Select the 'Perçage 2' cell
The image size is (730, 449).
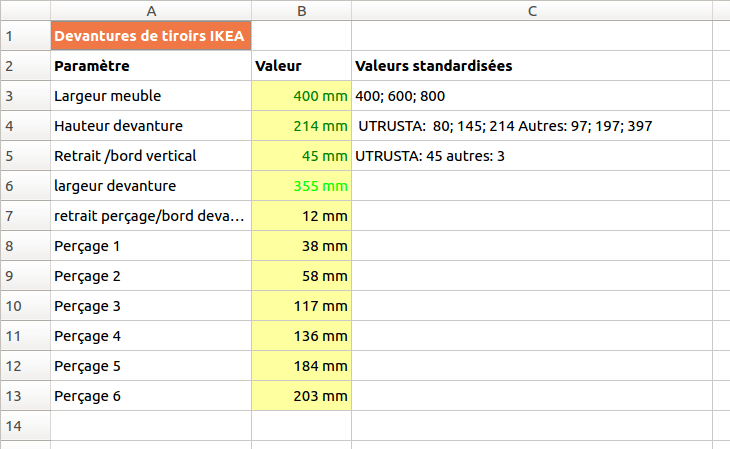[151, 276]
